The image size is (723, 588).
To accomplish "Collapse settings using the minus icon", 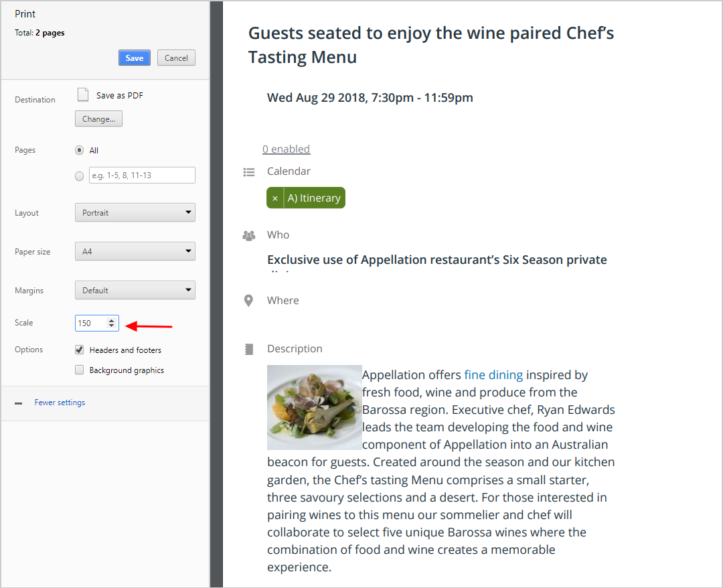I will (19, 403).
